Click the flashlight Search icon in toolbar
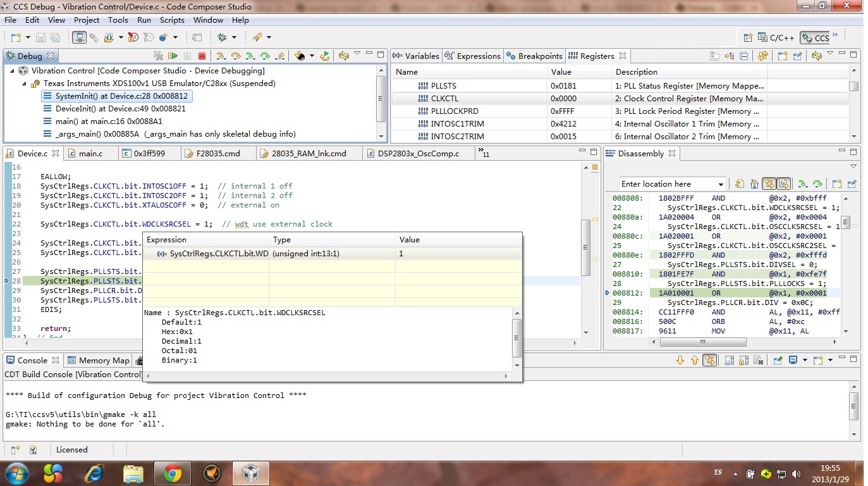The height and width of the screenshot is (486, 868). (256, 37)
